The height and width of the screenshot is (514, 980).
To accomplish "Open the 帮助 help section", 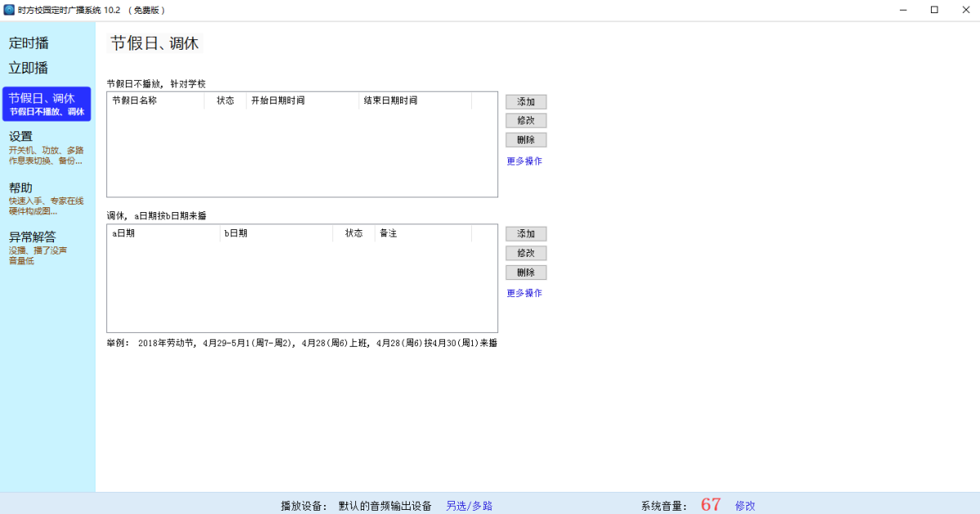I will (22, 187).
